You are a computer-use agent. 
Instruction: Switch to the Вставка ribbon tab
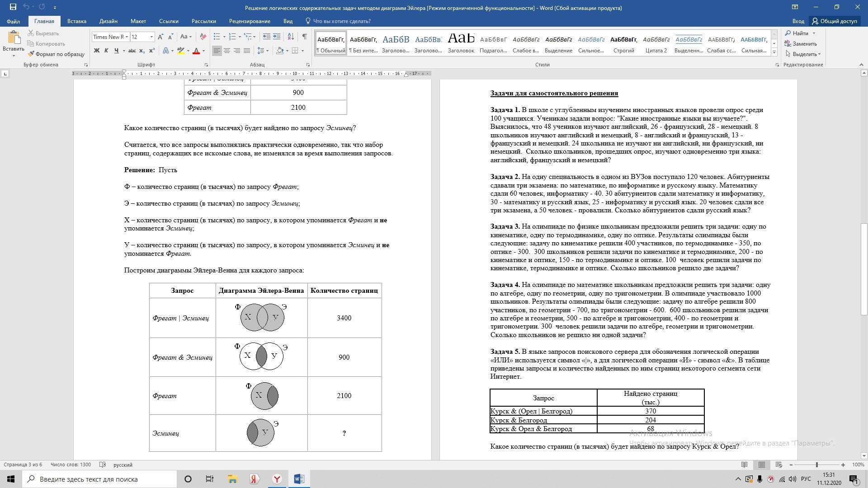pyautogui.click(x=76, y=21)
